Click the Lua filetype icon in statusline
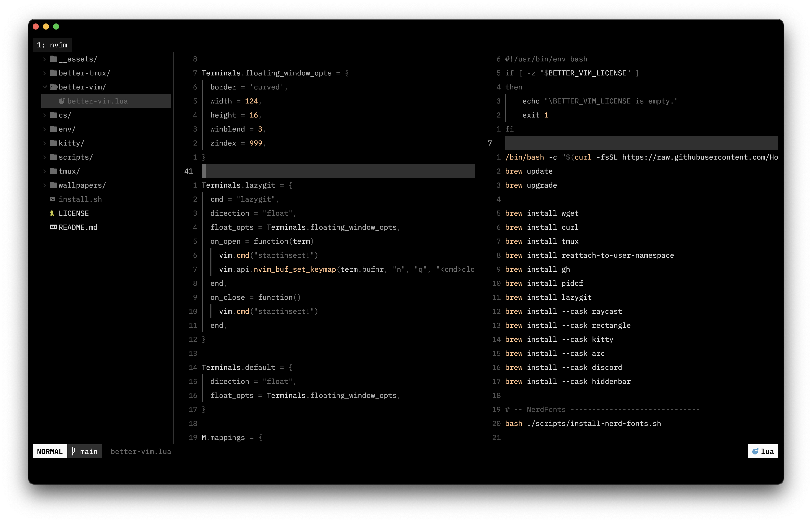Image resolution: width=812 pixels, height=522 pixels. 755,451
